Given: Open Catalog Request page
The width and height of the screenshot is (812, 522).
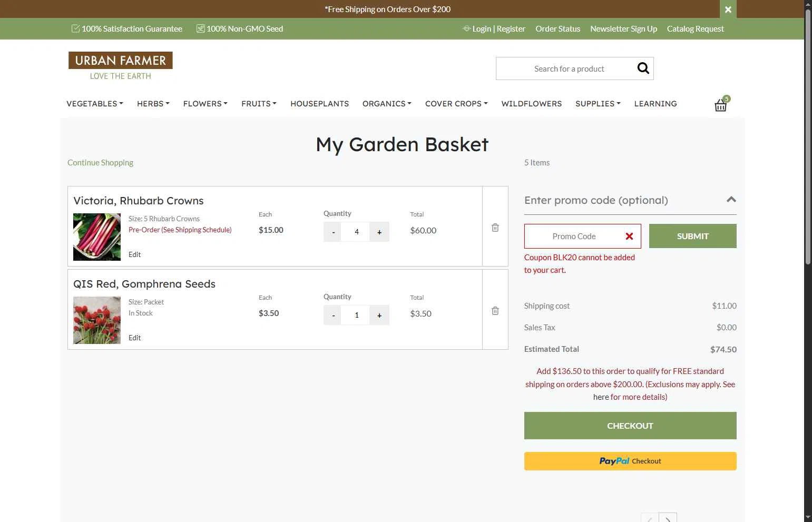Looking at the screenshot, I should point(695,29).
